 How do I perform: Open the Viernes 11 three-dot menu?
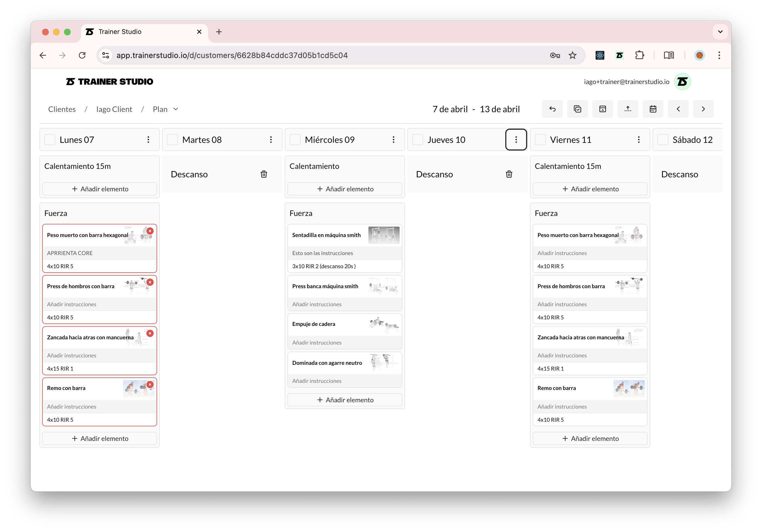click(639, 139)
